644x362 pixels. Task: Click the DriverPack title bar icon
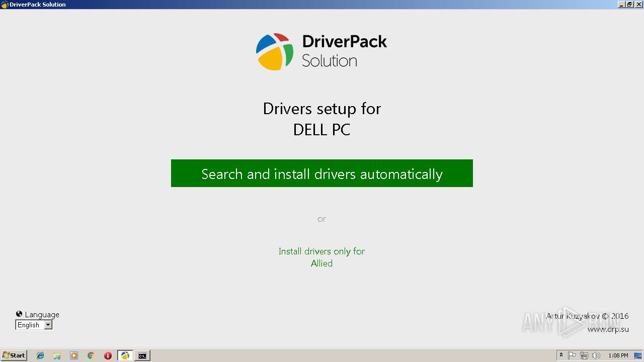point(5,5)
